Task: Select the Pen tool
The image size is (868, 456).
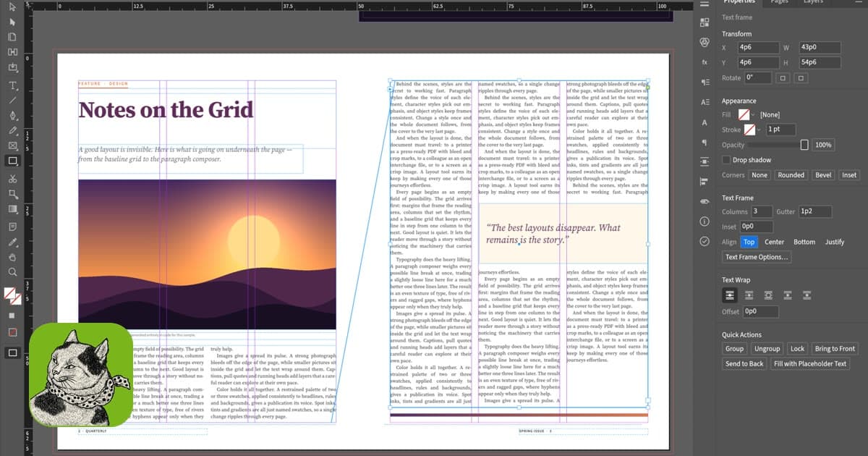Action: [13, 116]
